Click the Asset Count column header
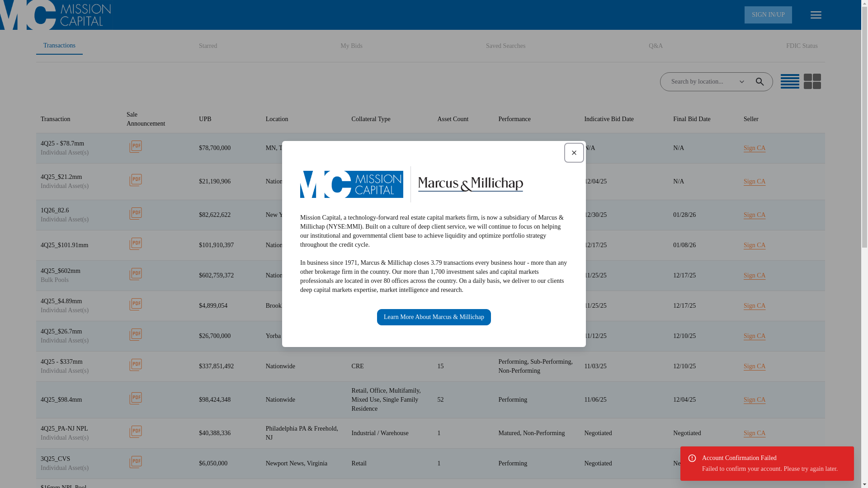Viewport: 868px width, 488px height. pos(453,119)
